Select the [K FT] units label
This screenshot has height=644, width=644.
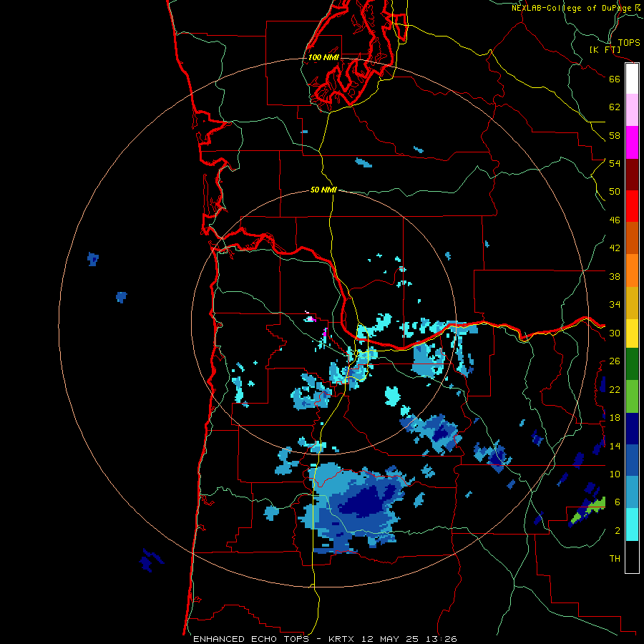tap(605, 49)
